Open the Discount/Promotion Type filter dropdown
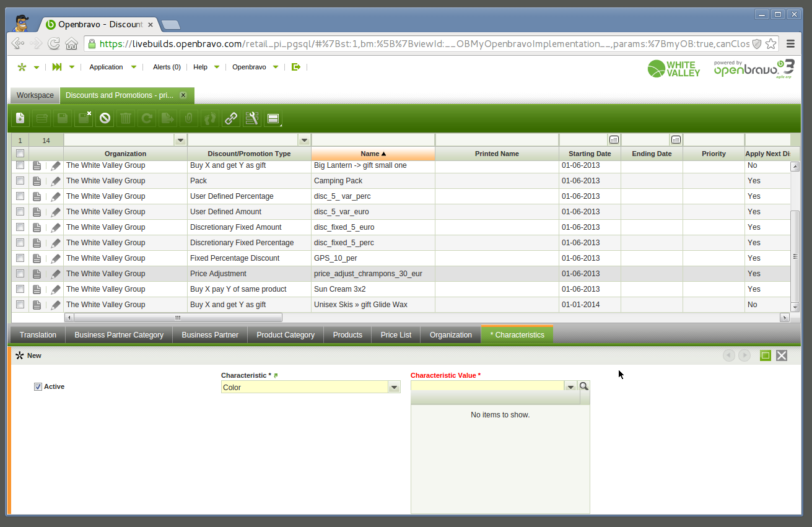 point(304,140)
